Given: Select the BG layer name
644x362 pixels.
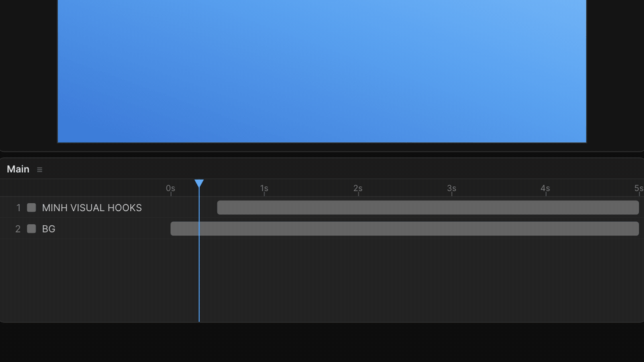Looking at the screenshot, I should tap(48, 229).
